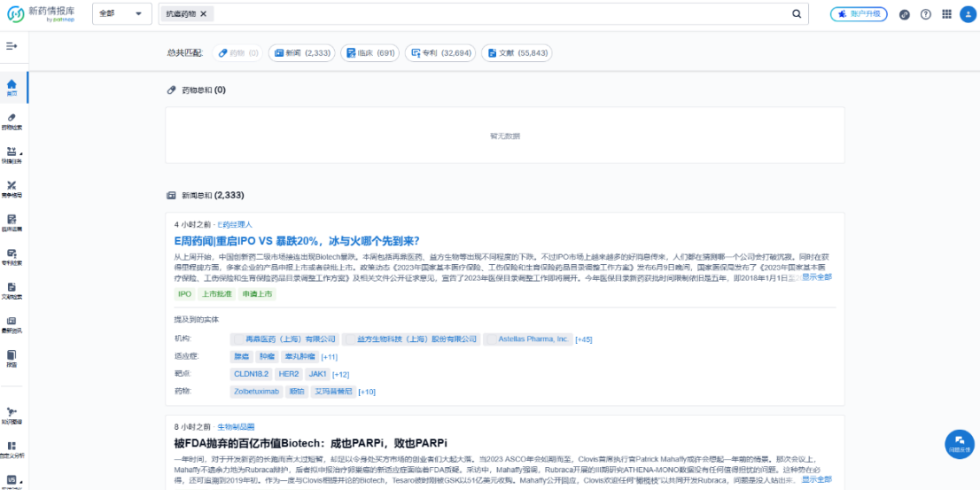Open the home icon in sidebar

[x=12, y=85]
